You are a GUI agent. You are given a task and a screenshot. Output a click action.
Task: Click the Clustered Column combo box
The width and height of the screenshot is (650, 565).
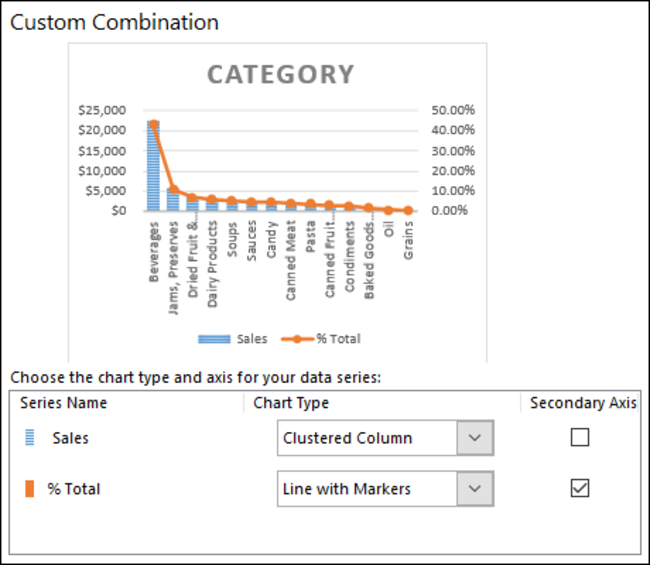click(367, 438)
